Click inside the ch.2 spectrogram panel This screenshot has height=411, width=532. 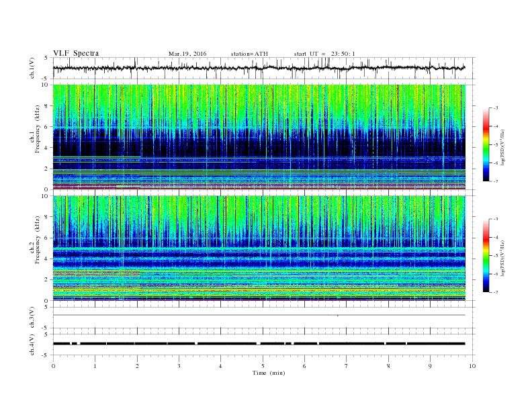259,248
